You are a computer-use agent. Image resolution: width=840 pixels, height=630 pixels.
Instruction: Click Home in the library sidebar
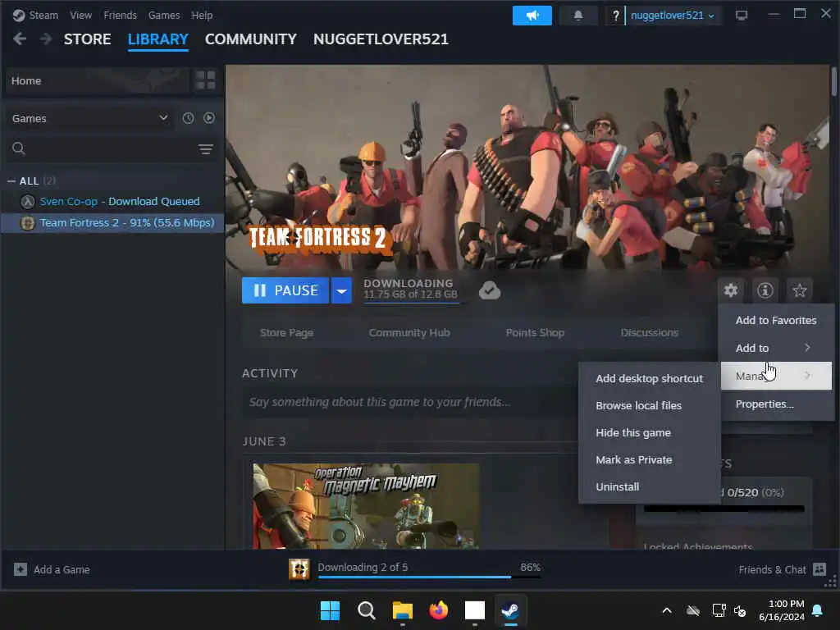point(97,80)
